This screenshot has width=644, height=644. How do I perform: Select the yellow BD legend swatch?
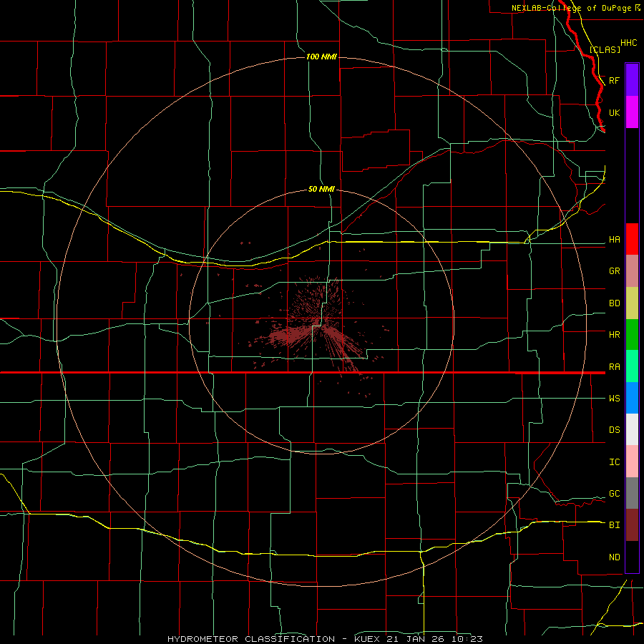point(632,303)
